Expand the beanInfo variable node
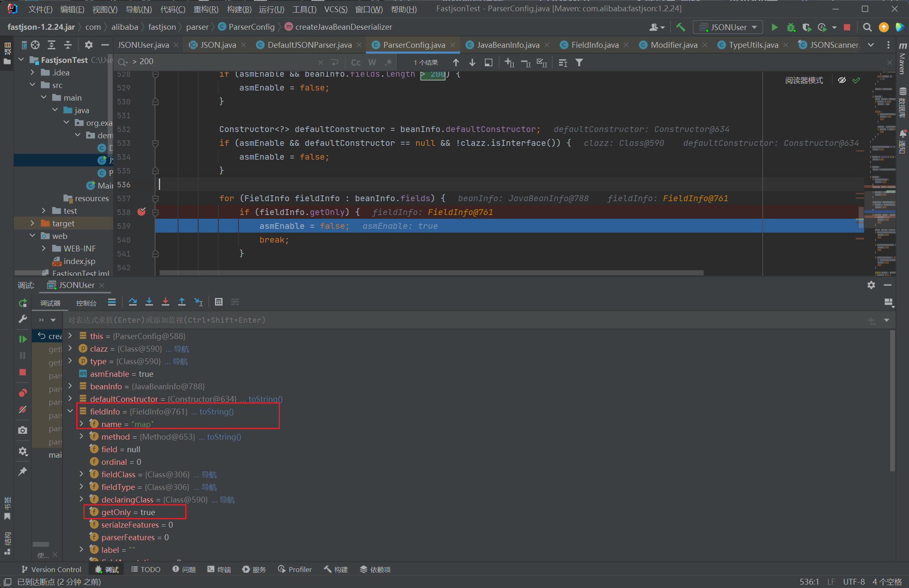The image size is (909, 588). coord(70,386)
